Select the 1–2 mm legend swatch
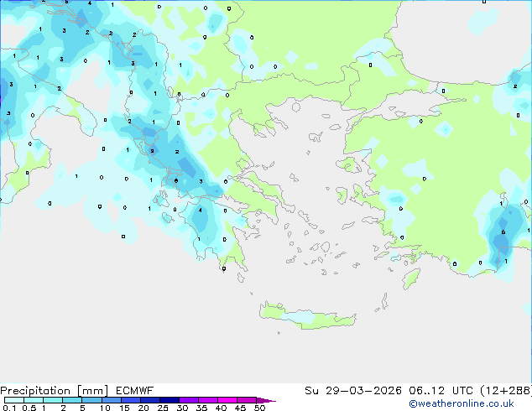 [53, 400]
